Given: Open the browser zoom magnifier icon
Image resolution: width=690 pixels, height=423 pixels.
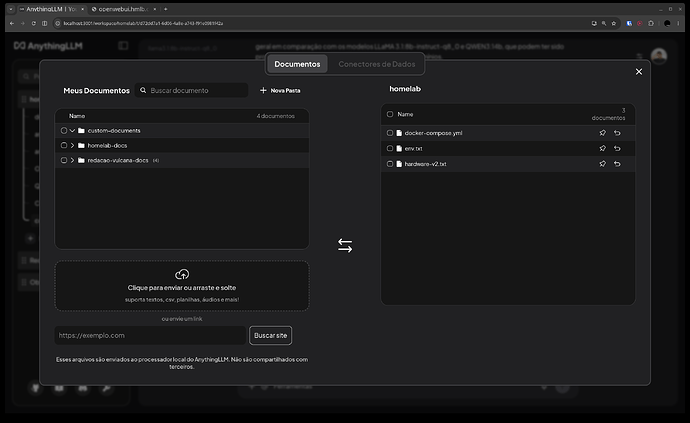Looking at the screenshot, I should coord(604,23).
